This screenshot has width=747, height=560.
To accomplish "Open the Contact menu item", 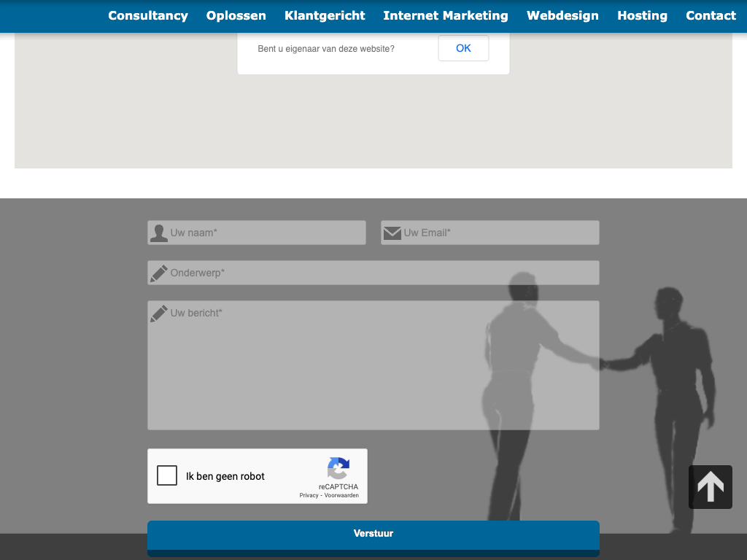I will [x=711, y=15].
